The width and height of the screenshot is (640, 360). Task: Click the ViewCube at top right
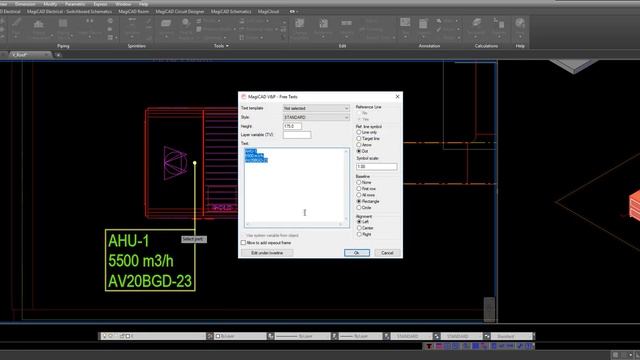pos(575,66)
